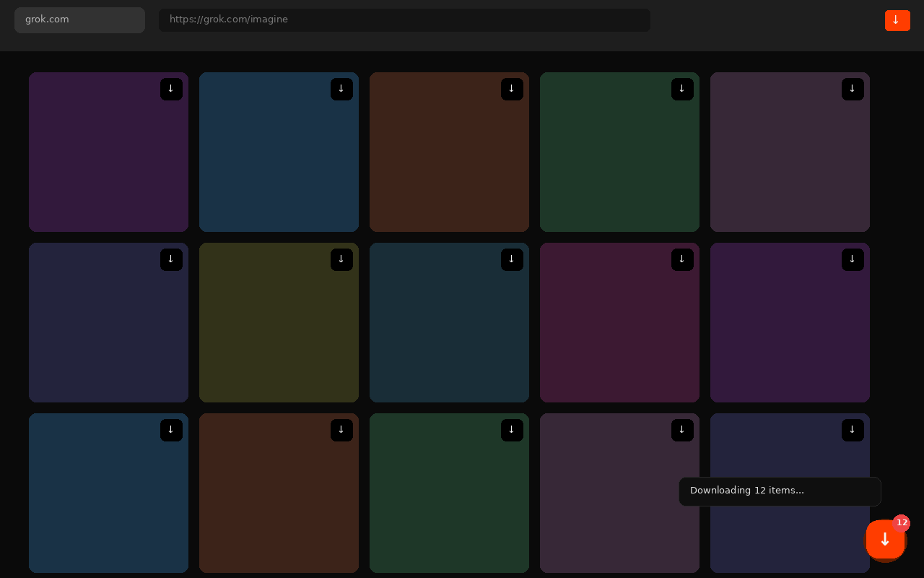This screenshot has width=924, height=578.
Task: Click the grok.com/imagine address bar
Action: pos(404,20)
